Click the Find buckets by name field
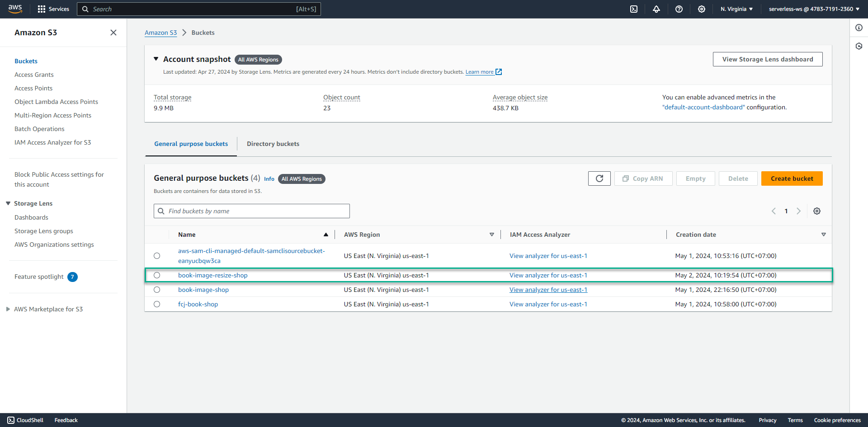The height and width of the screenshot is (427, 868). point(252,211)
